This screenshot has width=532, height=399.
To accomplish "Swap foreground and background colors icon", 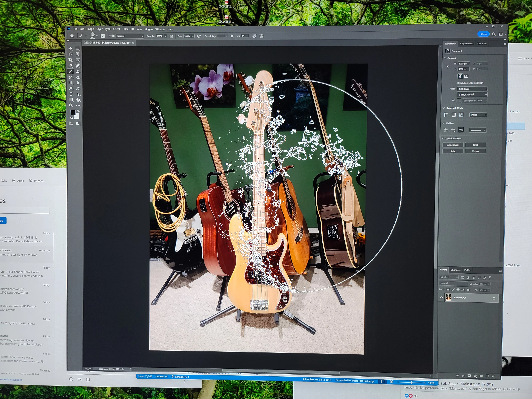I will point(78,111).
